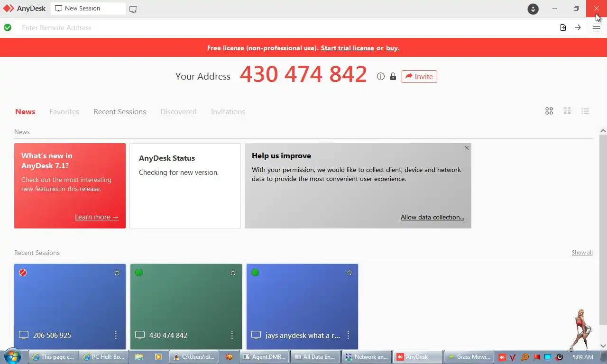Click green status dot on jays anydesk tile
Viewport: 607px width, 364px height.
255,273
